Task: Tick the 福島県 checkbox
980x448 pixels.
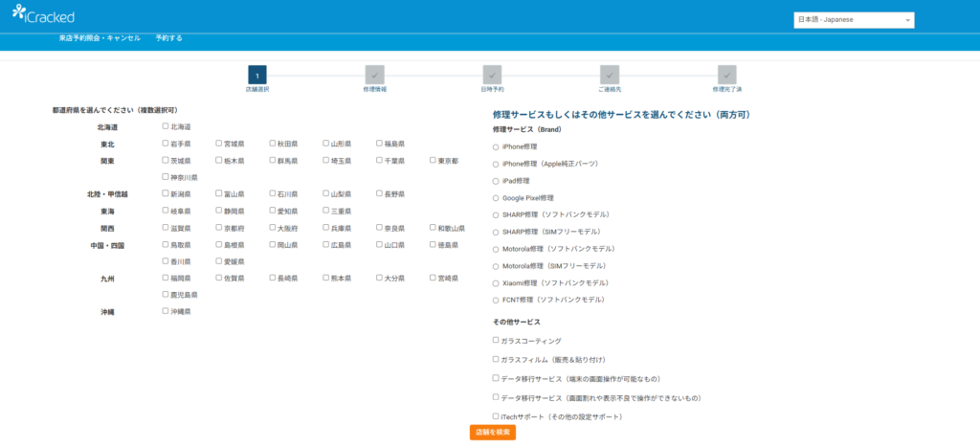Action: click(x=379, y=143)
